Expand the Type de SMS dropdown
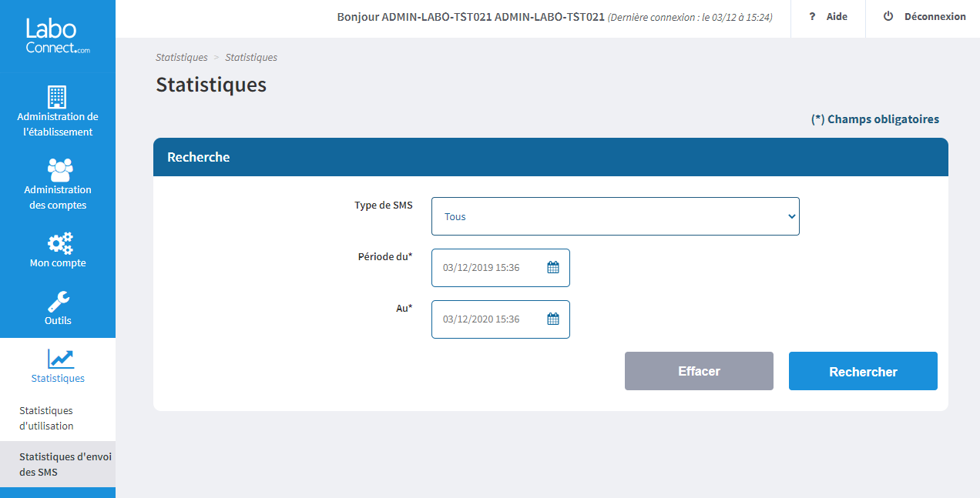 pyautogui.click(x=616, y=216)
